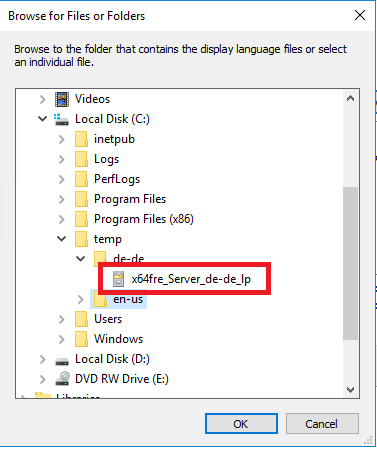Click the Local Disk (C:) drive icon

pos(62,119)
